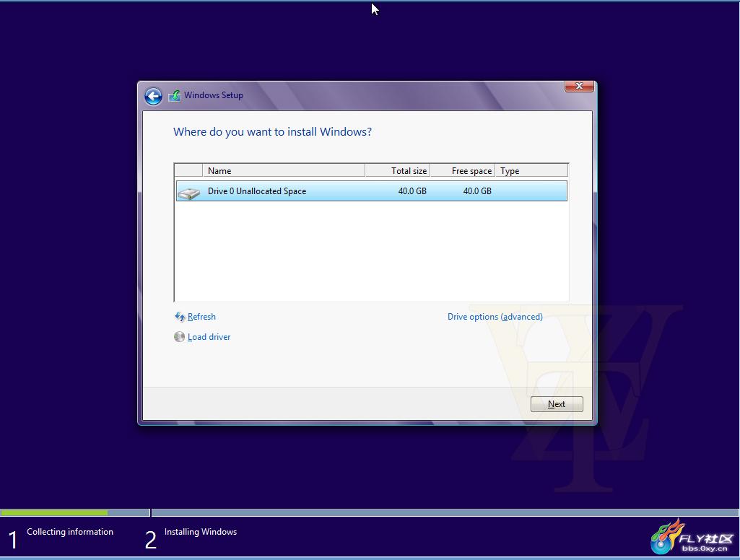Click the Refresh link
Screen dimensions: 740x560
tap(201, 317)
